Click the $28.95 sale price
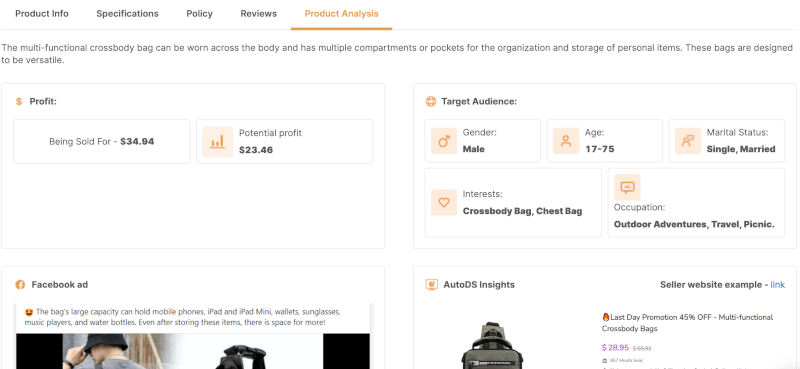Screen dimensions: 800x369 (x=615, y=348)
